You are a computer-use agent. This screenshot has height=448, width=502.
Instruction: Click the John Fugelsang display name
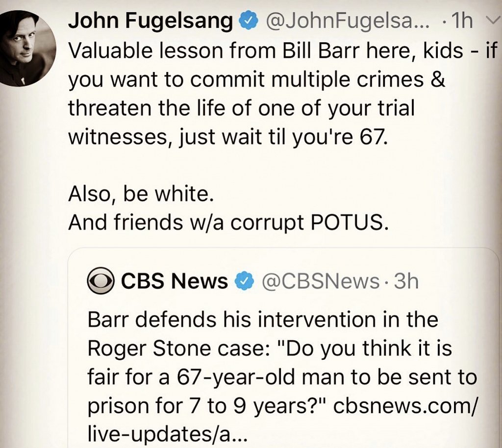coord(150,21)
